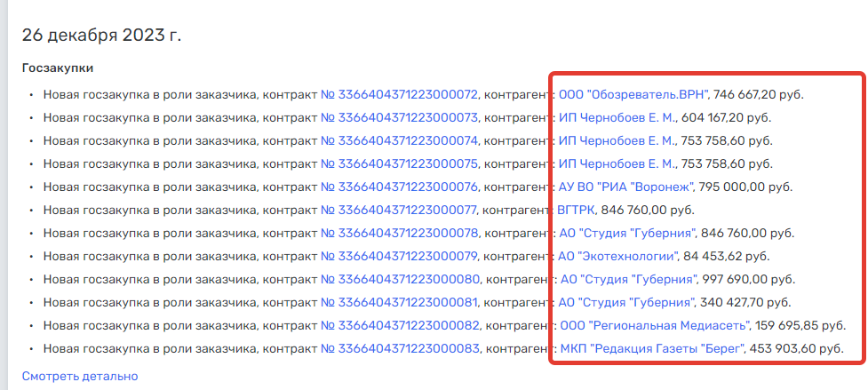Open contract № 3366404371223000076 link
Image resolution: width=868 pixels, height=390 pixels.
pyautogui.click(x=399, y=187)
